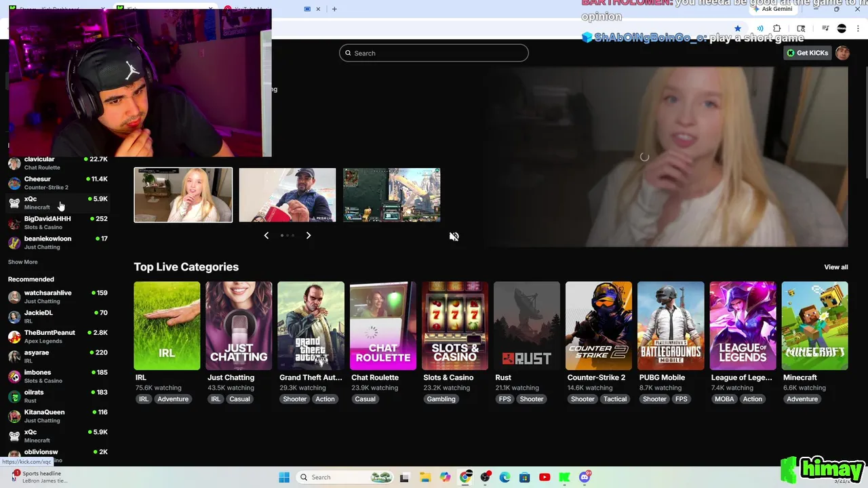Click clavicular's avatar in the sidebar
868x488 pixels.
[x=14, y=163]
